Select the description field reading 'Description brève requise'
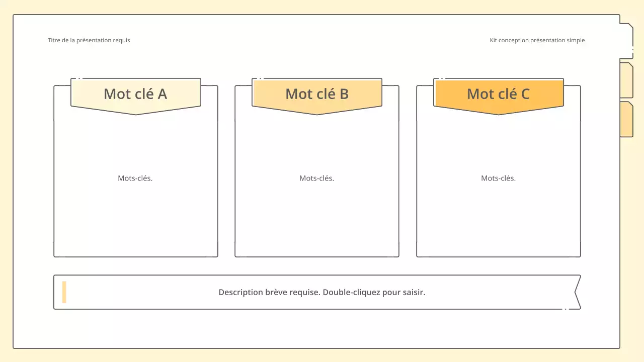This screenshot has height=362, width=644. pyautogui.click(x=321, y=292)
